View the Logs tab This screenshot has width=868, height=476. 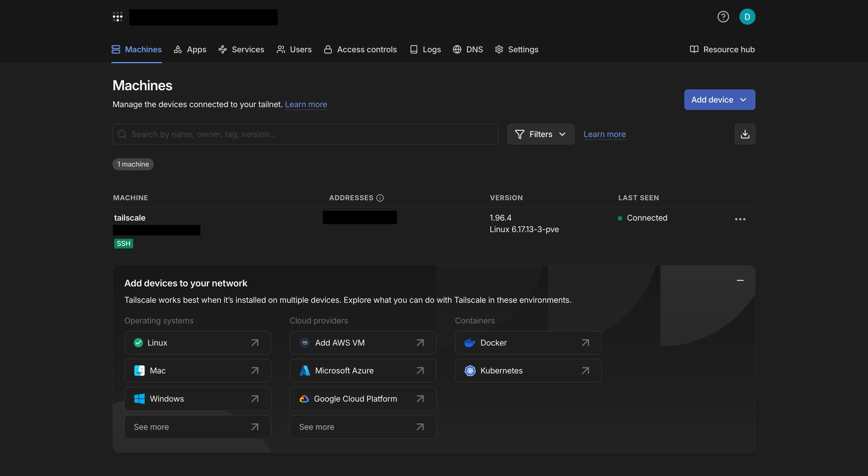(425, 50)
